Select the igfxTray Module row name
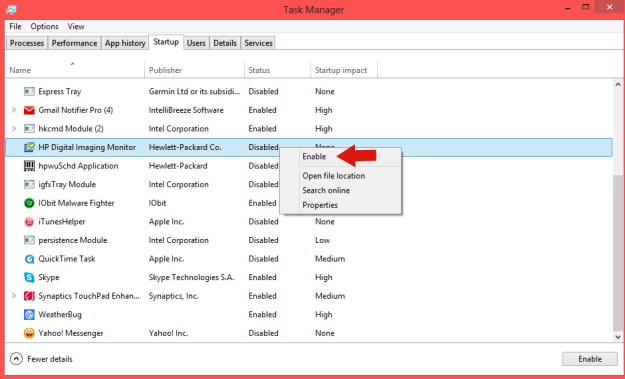 pos(67,185)
